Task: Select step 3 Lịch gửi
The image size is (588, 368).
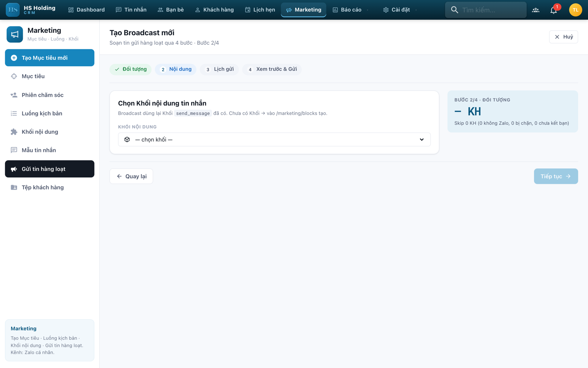Action: [219, 69]
